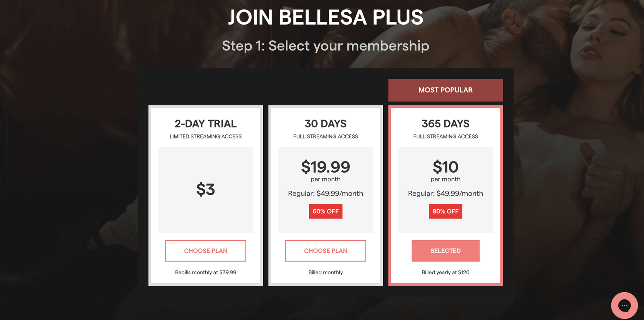Click the Selected button on 365 Days plan

pyautogui.click(x=446, y=251)
